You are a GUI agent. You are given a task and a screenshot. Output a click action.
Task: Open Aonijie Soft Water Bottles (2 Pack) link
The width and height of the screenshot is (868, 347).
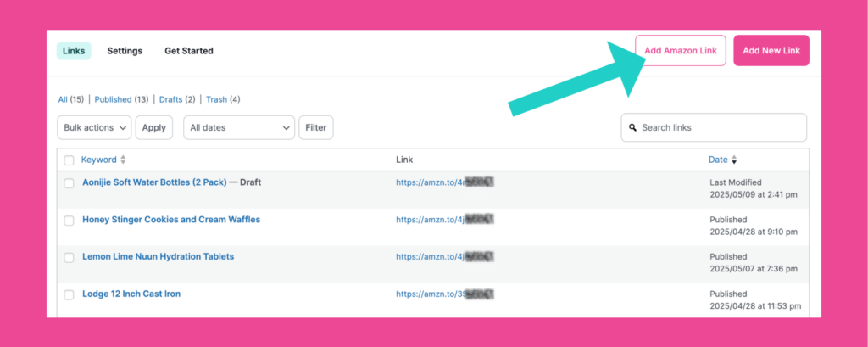click(x=154, y=182)
